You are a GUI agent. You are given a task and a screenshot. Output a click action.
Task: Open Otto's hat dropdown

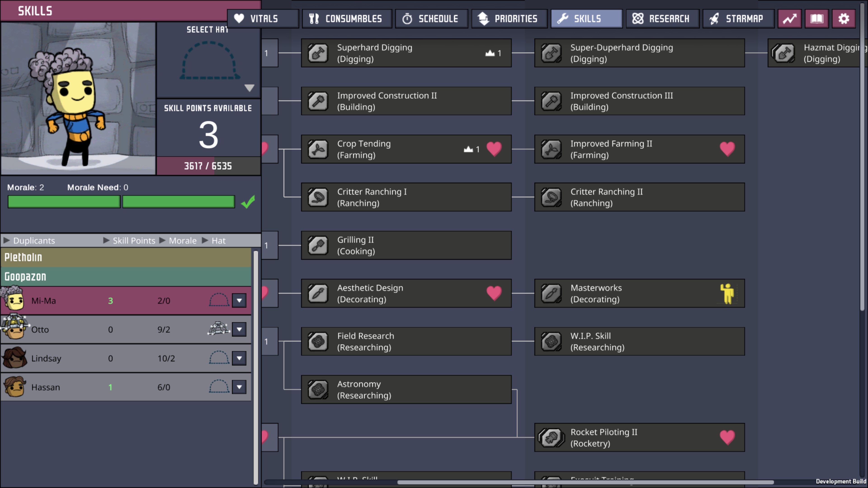tap(239, 329)
